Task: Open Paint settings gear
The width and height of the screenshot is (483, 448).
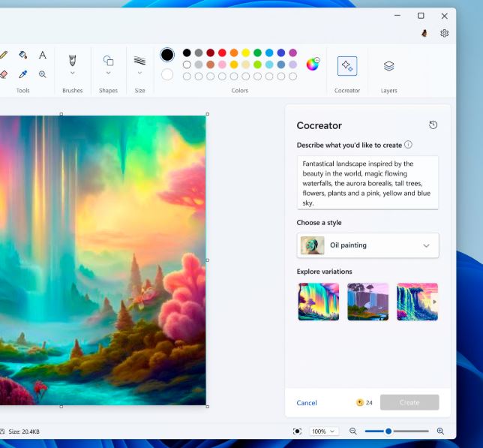Action: pos(444,33)
